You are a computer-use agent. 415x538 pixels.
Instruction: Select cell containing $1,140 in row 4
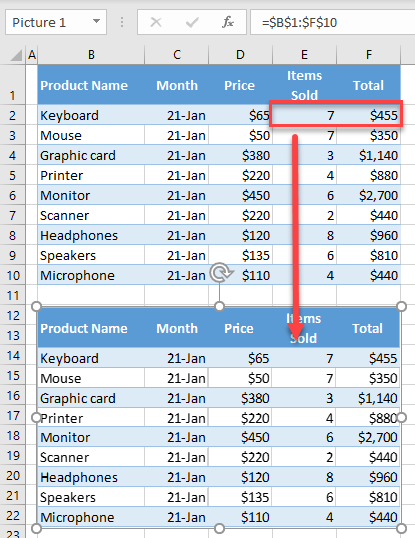click(368, 156)
